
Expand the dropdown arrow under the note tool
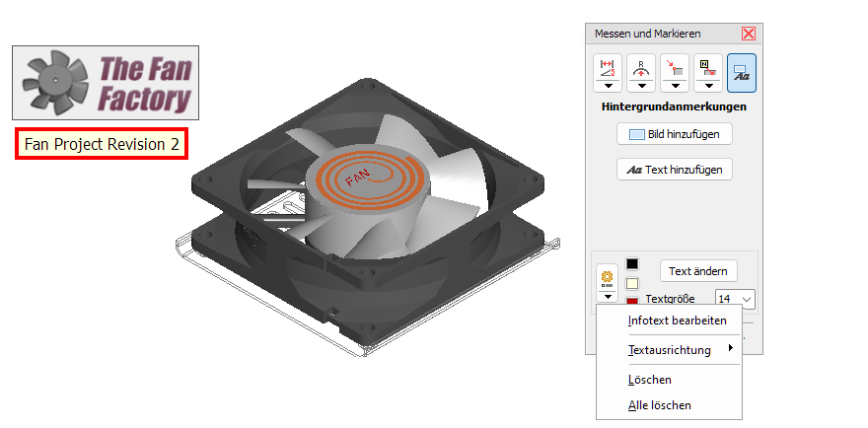708,86
